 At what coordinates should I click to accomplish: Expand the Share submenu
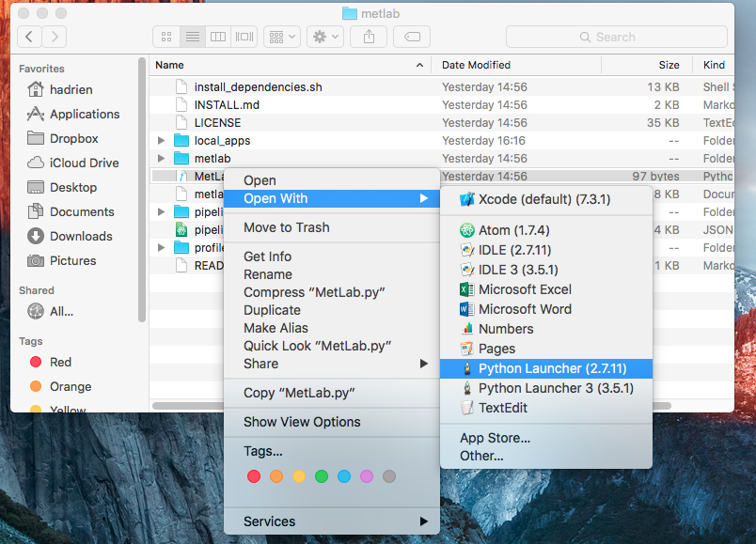(332, 364)
